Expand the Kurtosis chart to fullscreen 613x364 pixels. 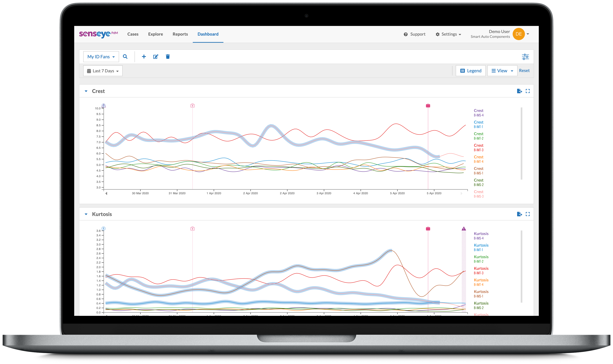528,214
